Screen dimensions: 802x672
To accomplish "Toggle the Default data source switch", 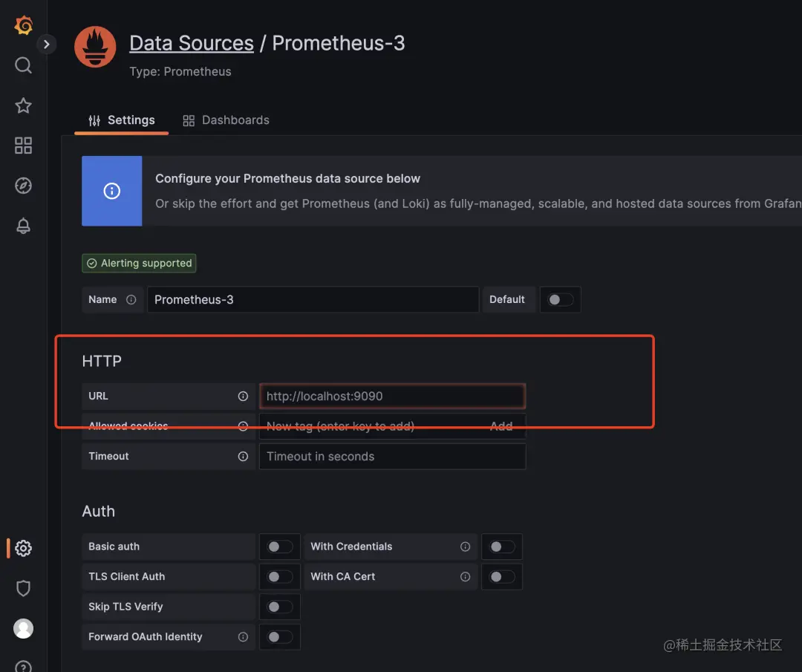I will (x=560, y=300).
